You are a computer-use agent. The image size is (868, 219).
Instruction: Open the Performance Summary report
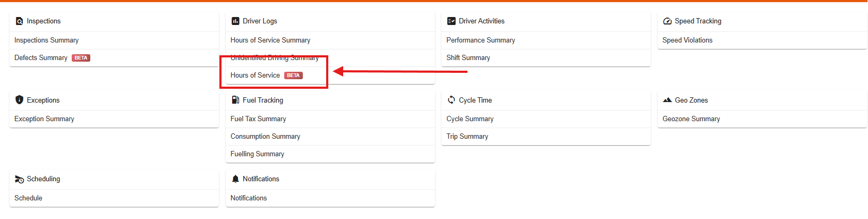[546, 40]
